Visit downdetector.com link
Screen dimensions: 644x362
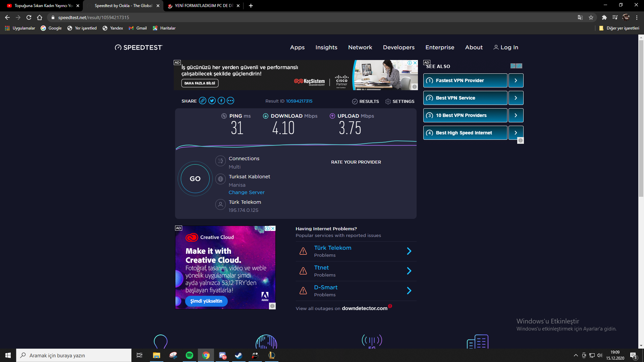coord(365,308)
